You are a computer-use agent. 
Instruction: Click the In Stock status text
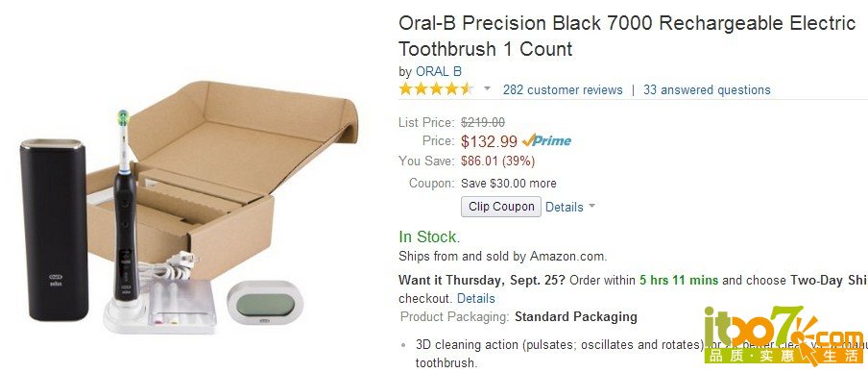click(429, 236)
